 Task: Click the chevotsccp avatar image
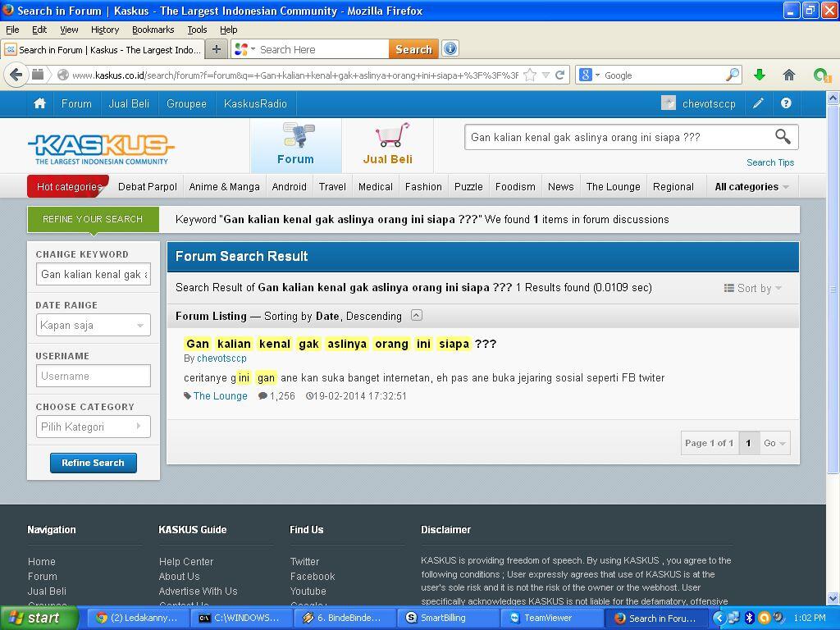[x=668, y=103]
